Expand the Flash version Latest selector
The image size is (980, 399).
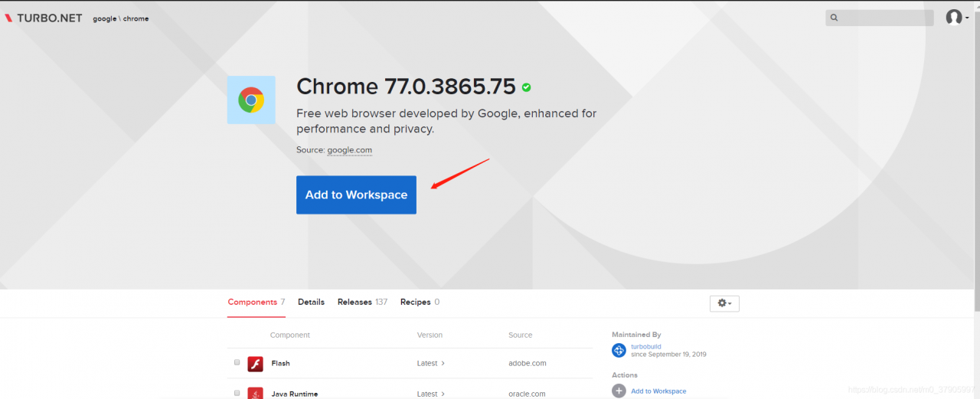pos(430,364)
